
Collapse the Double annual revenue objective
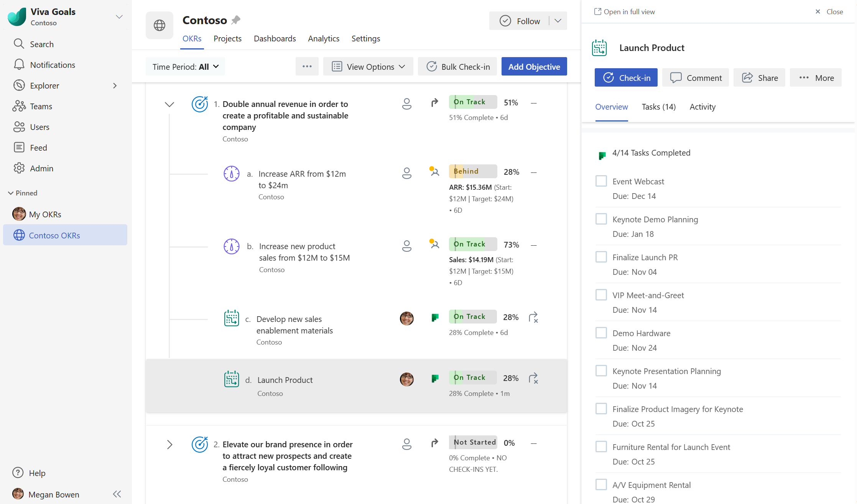tap(169, 104)
